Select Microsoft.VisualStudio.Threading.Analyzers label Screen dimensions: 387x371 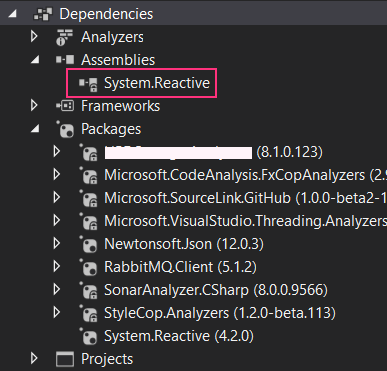pos(245,221)
